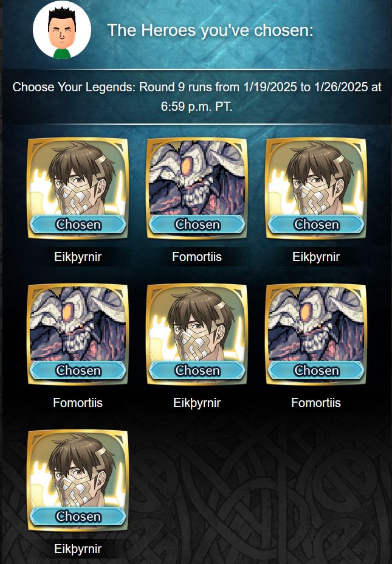Click the Chosen badge on fourth Eikþyrnir

78,517
